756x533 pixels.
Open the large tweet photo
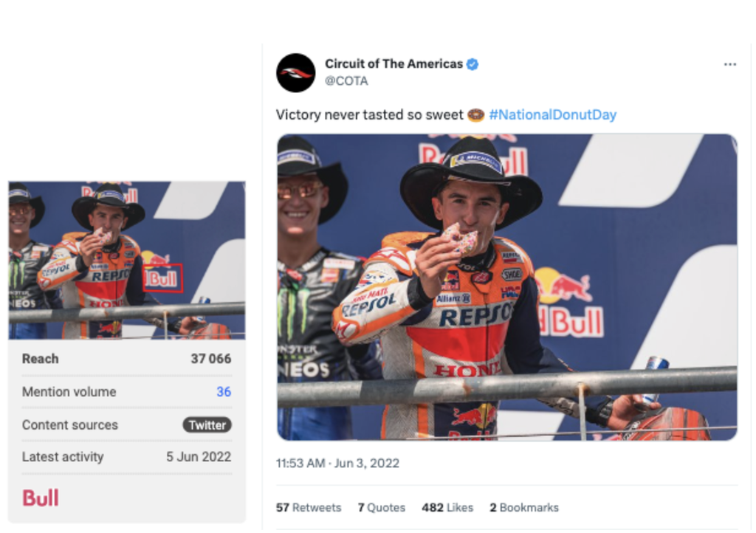[506, 286]
